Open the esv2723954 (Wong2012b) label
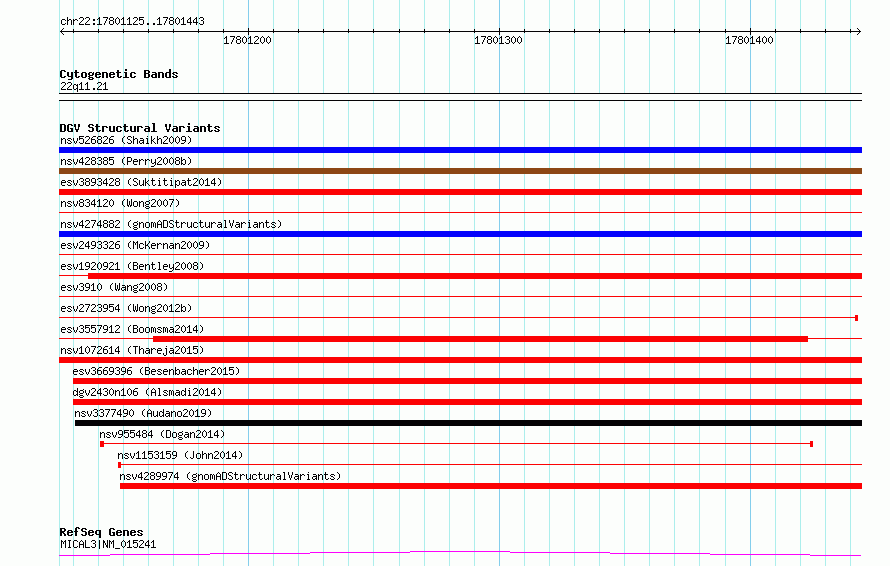Screen dimensions: 890x566 (126, 308)
